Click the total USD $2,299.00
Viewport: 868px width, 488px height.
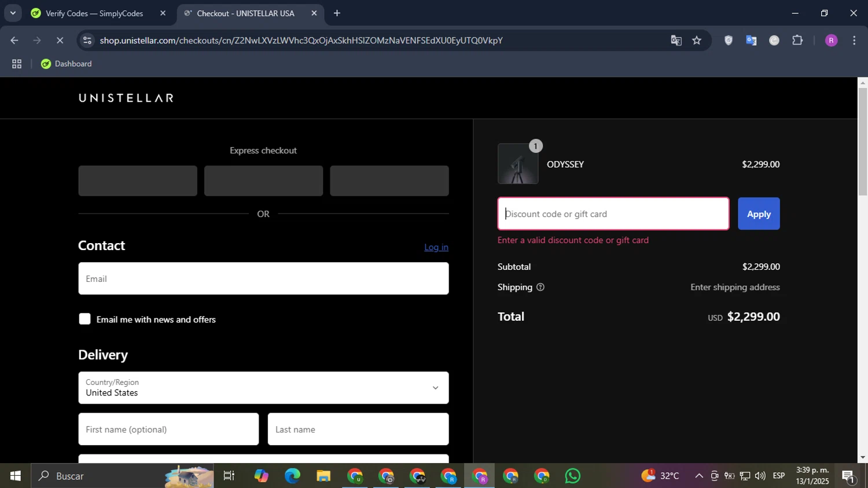coord(744,317)
